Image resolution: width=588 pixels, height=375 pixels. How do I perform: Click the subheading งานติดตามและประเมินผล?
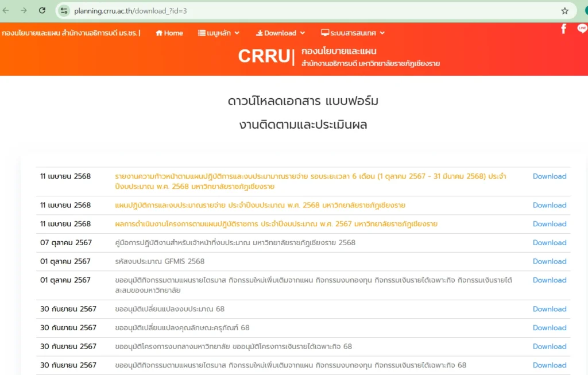click(303, 125)
